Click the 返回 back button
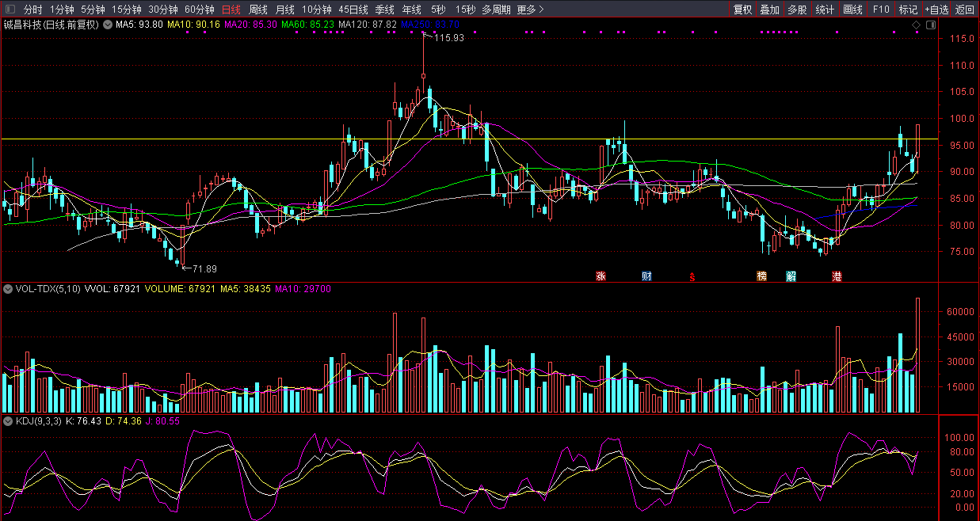This screenshot has width=980, height=521. pyautogui.click(x=965, y=10)
